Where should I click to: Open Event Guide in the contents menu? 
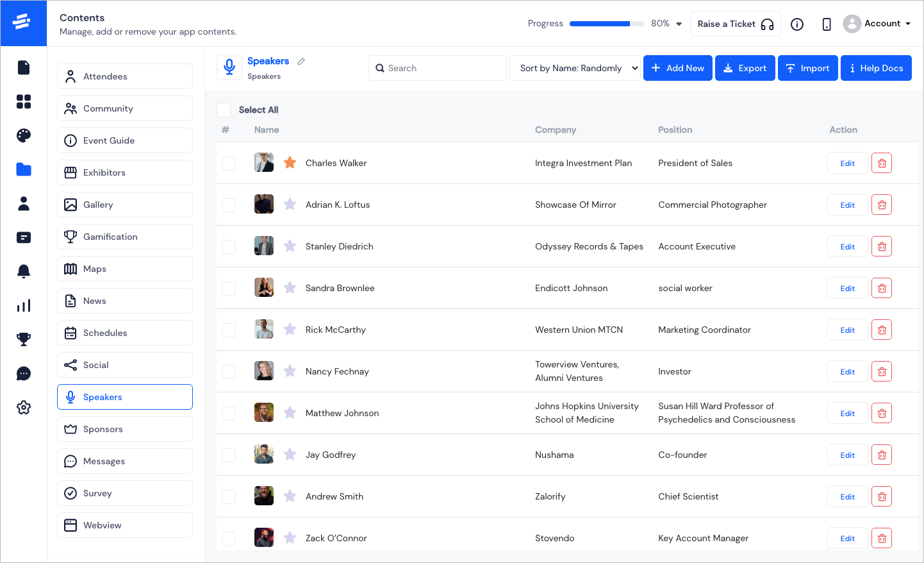pyautogui.click(x=125, y=140)
